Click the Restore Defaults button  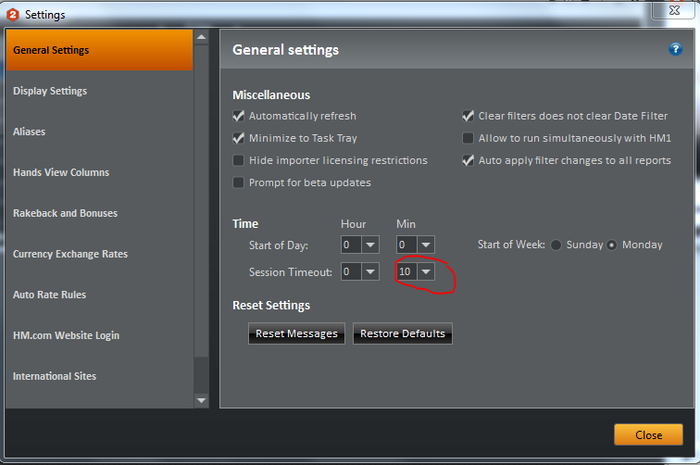pyautogui.click(x=403, y=333)
